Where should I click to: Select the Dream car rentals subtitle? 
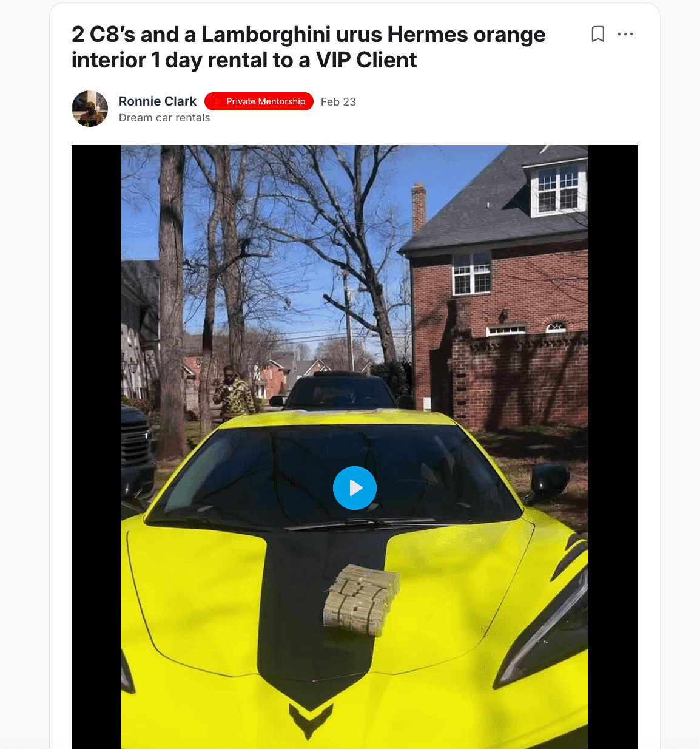[164, 118]
